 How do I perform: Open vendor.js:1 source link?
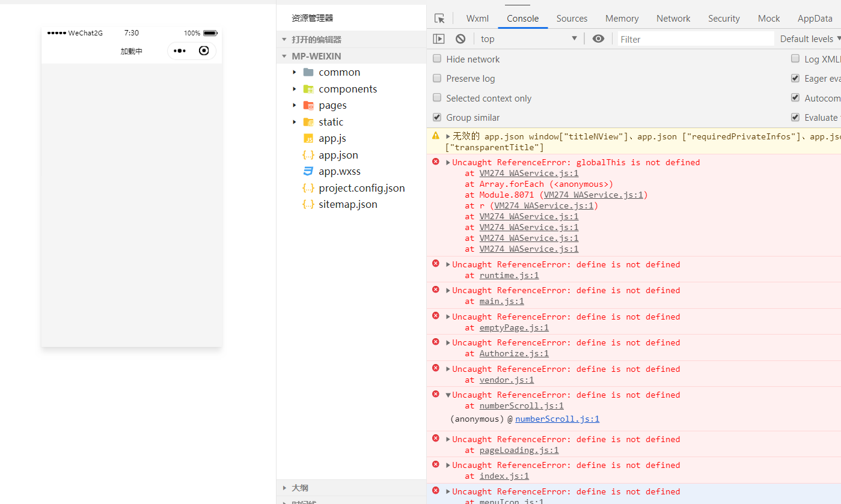pyautogui.click(x=507, y=380)
